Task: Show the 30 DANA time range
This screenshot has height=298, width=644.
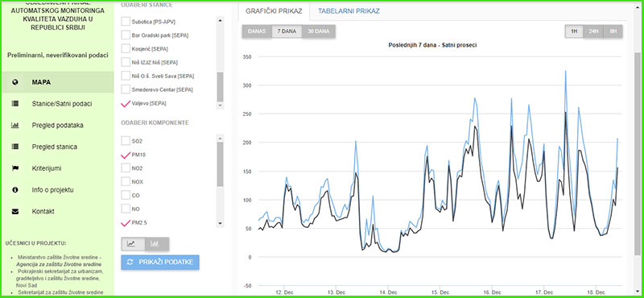Action: point(319,31)
